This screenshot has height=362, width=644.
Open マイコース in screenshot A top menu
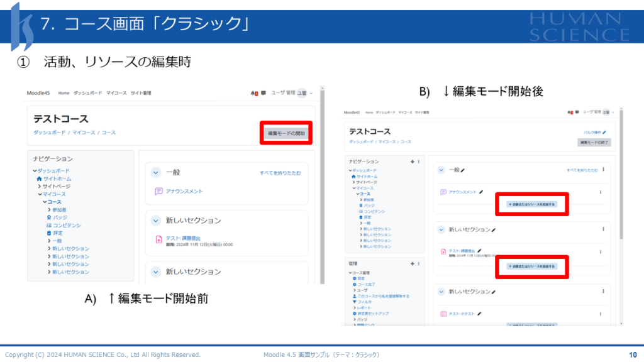116,93
